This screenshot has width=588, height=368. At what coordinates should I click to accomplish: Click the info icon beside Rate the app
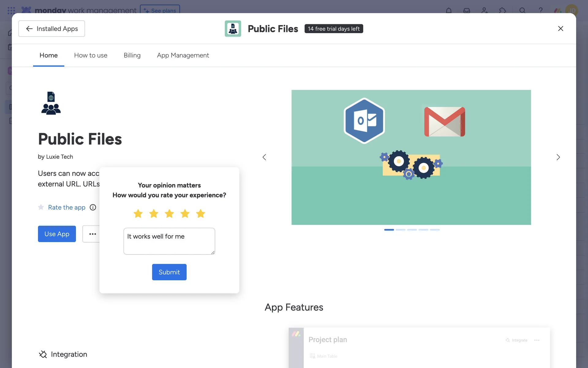tap(93, 207)
